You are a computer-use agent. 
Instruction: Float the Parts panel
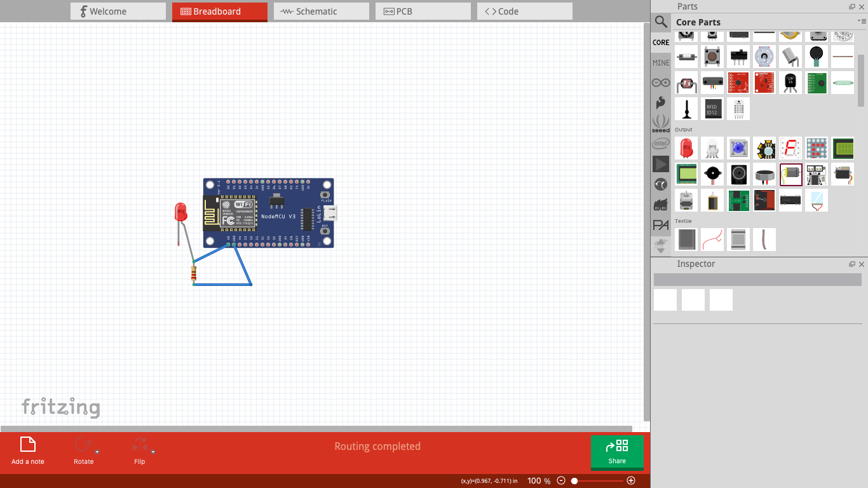(852, 6)
